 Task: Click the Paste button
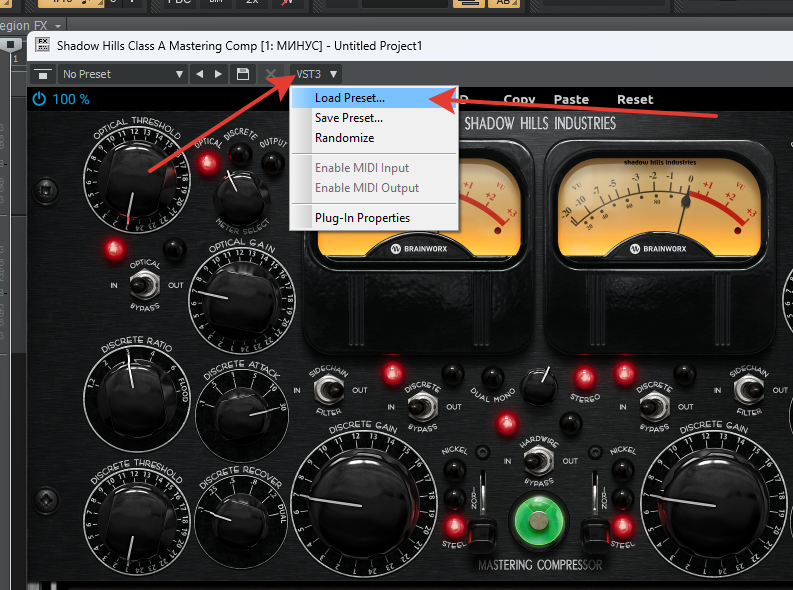point(571,100)
